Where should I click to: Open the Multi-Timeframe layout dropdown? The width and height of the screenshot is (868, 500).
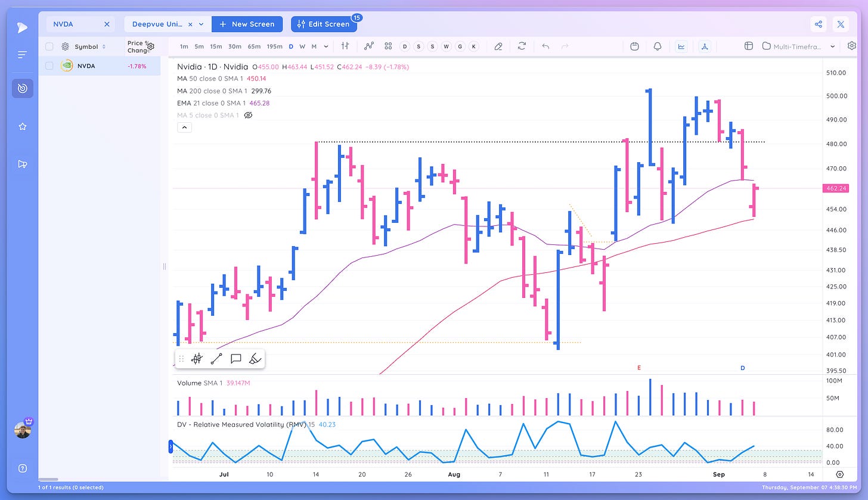click(799, 46)
